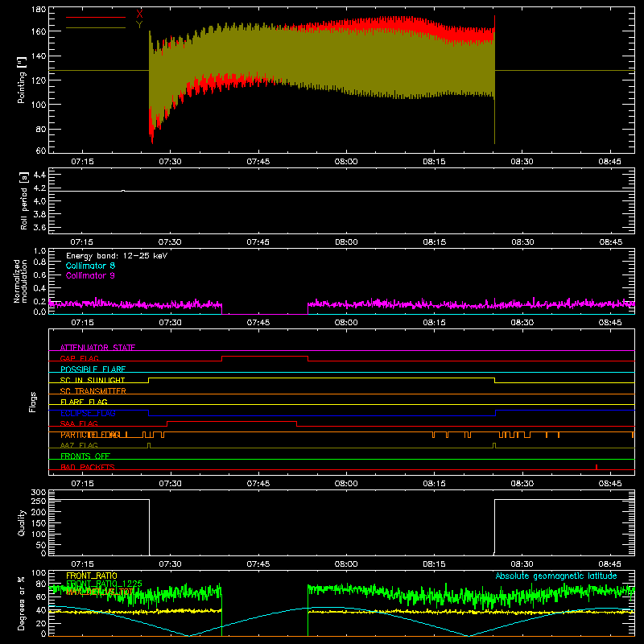Click the red X legend line sample

(96, 17)
